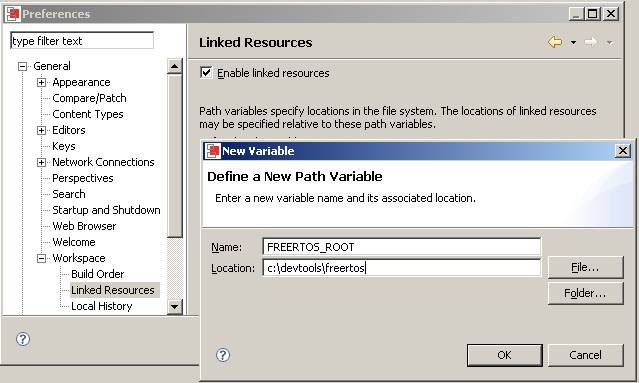This screenshot has width=639, height=383.
Task: Click the Preferences window title icon
Action: (x=13, y=14)
